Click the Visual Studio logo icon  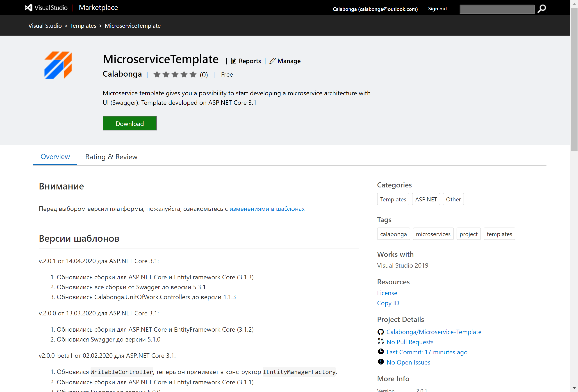[29, 8]
